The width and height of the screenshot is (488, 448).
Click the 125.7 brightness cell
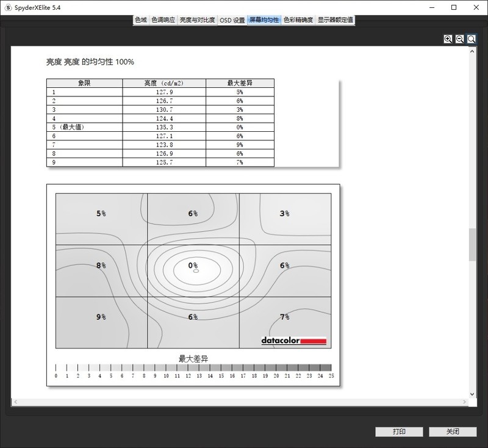coord(164,162)
